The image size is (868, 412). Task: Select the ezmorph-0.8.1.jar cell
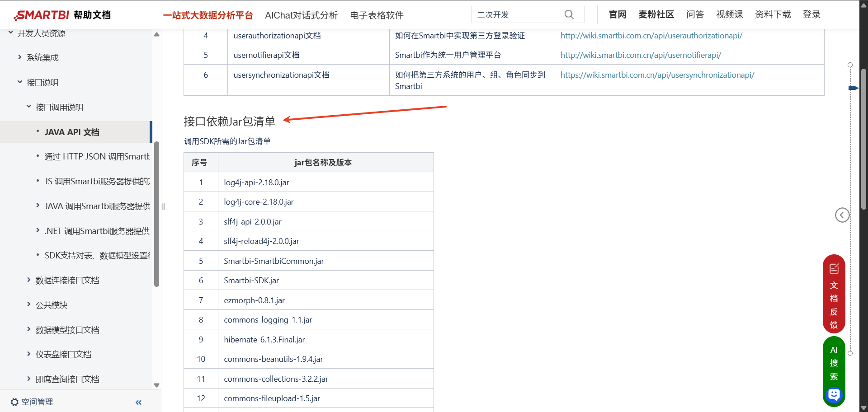(325, 300)
